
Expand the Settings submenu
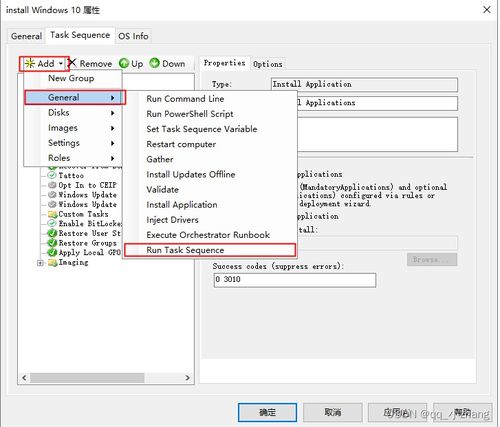point(73,143)
